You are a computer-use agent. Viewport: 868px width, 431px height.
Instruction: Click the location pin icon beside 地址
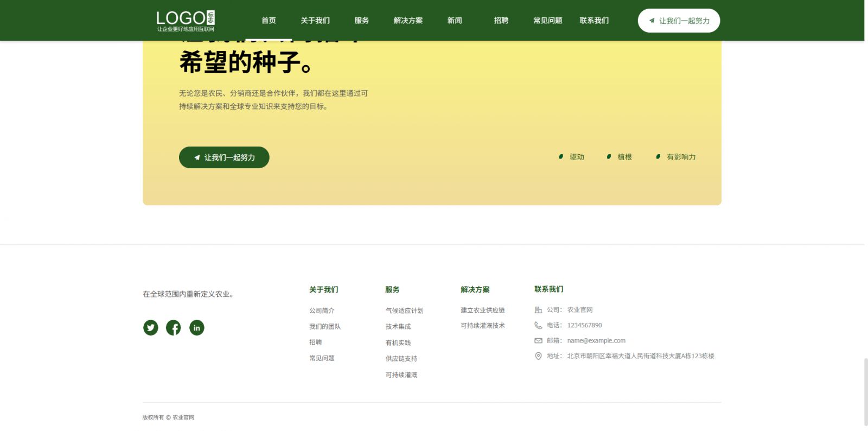538,356
